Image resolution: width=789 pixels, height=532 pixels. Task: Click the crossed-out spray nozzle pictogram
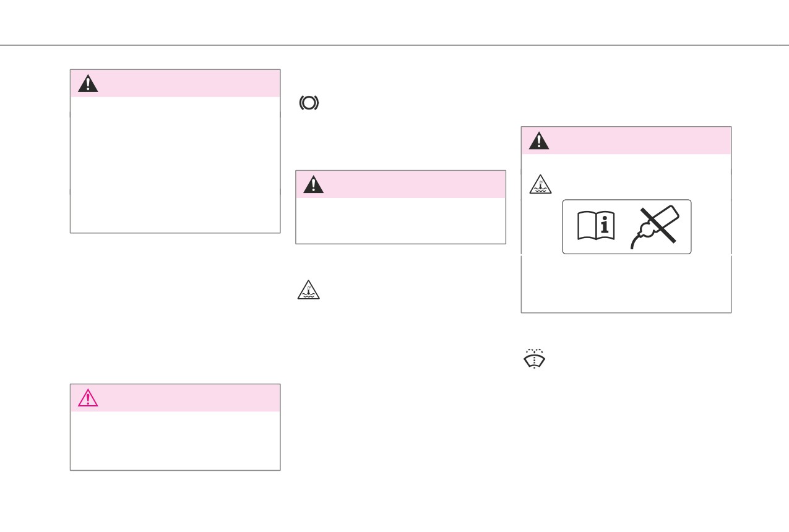tap(655, 228)
